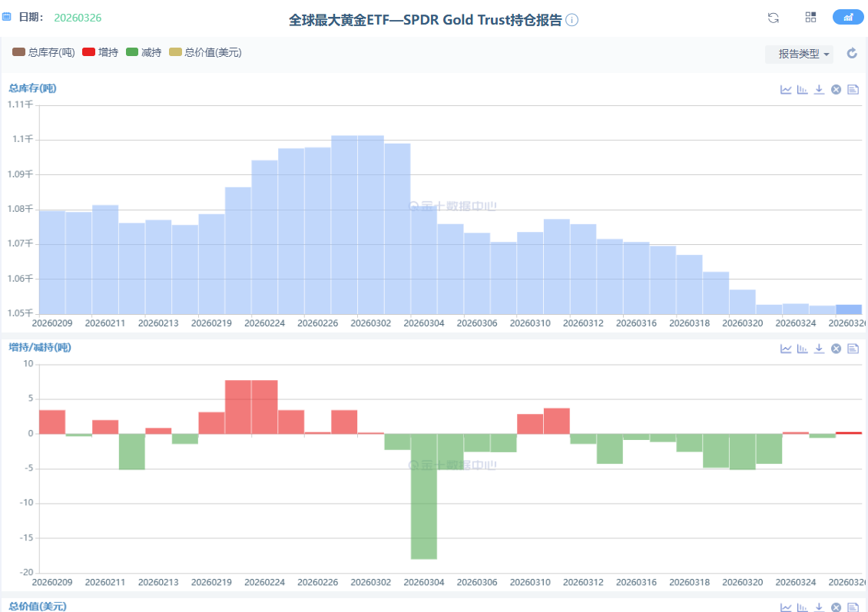
Task: Close the 增持/减持 chart with X icon
Action: (x=836, y=348)
